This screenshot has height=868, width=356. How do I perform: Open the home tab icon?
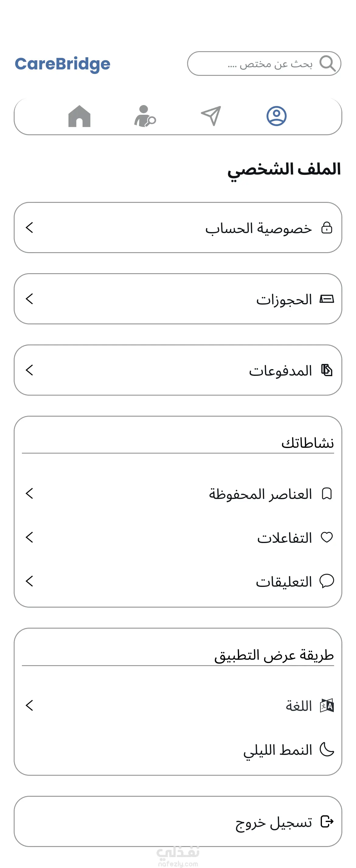click(x=79, y=116)
